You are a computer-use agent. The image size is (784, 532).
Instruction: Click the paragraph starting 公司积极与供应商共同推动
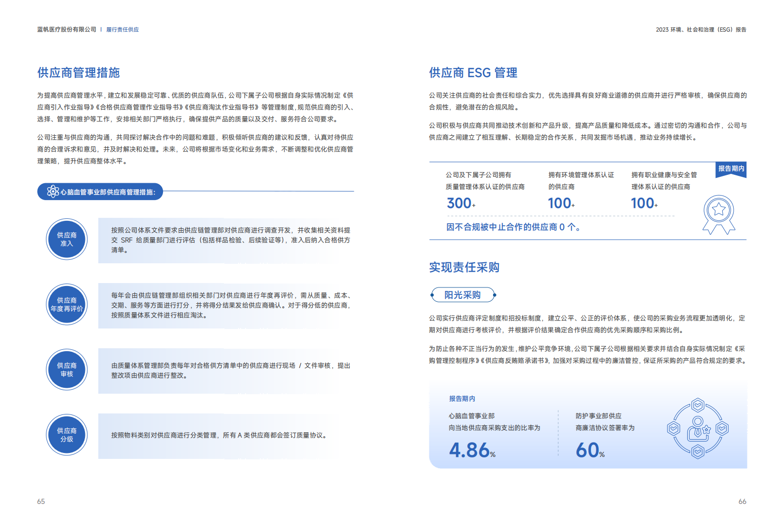tap(588, 131)
